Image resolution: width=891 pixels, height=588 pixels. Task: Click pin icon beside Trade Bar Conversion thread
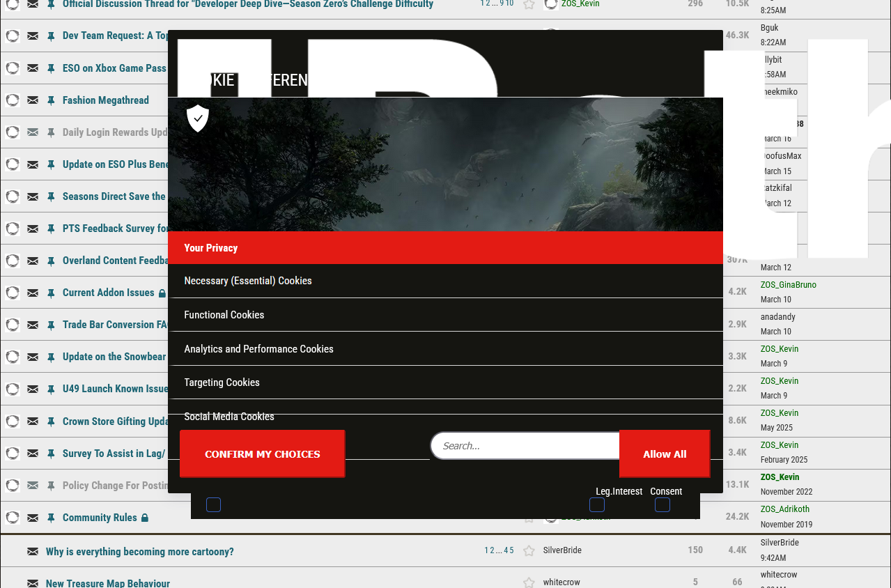51,325
